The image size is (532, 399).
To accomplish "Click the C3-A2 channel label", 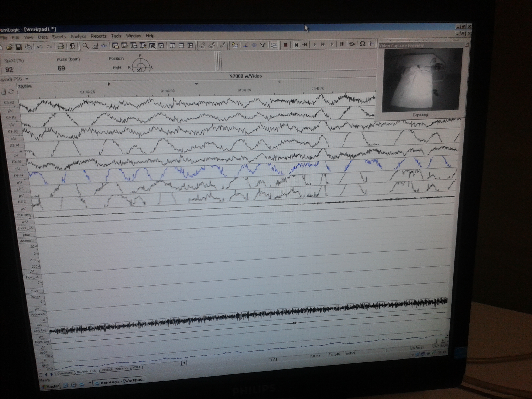I will [x=9, y=103].
